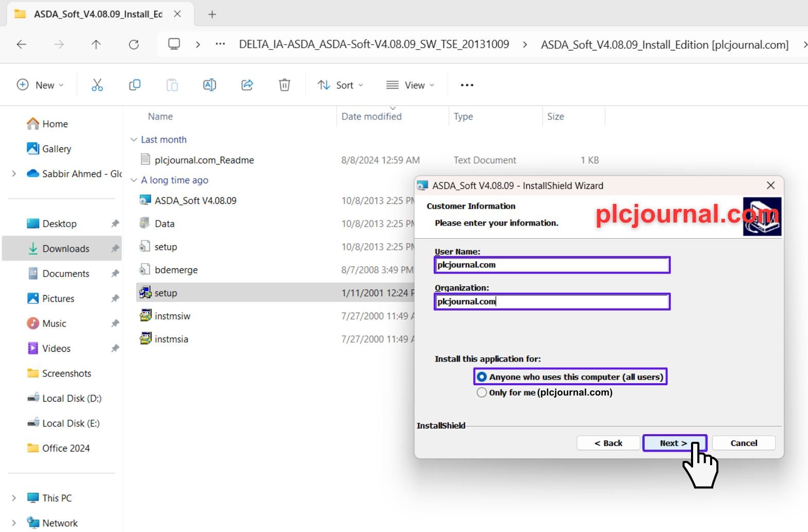Viewport: 808px width, 532px height.
Task: Collapse the Last month file group
Action: coord(134,140)
